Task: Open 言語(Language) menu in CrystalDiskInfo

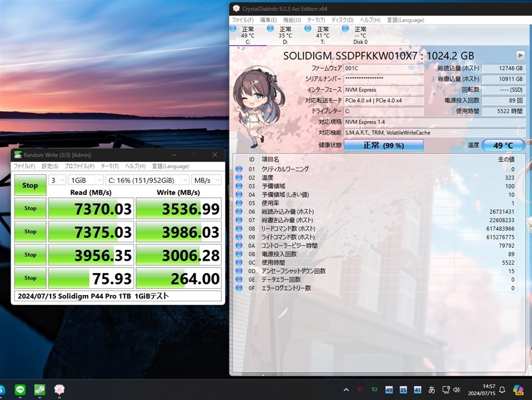Action: (x=405, y=20)
